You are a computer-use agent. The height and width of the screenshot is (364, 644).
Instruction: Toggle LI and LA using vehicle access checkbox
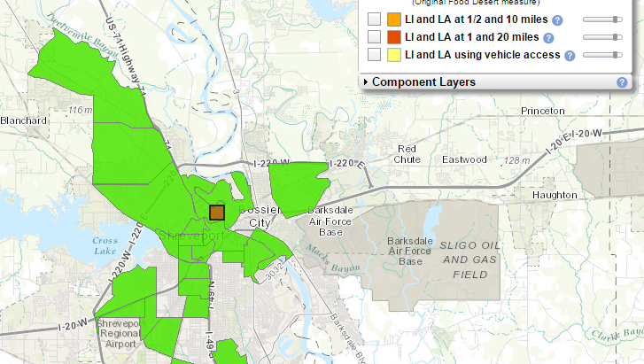coord(374,55)
